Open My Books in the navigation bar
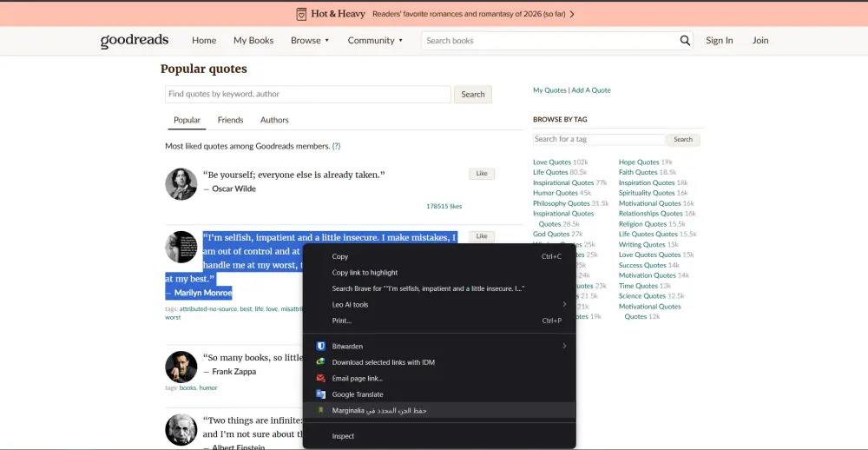Screen dimensions: 868x450 click(253, 41)
